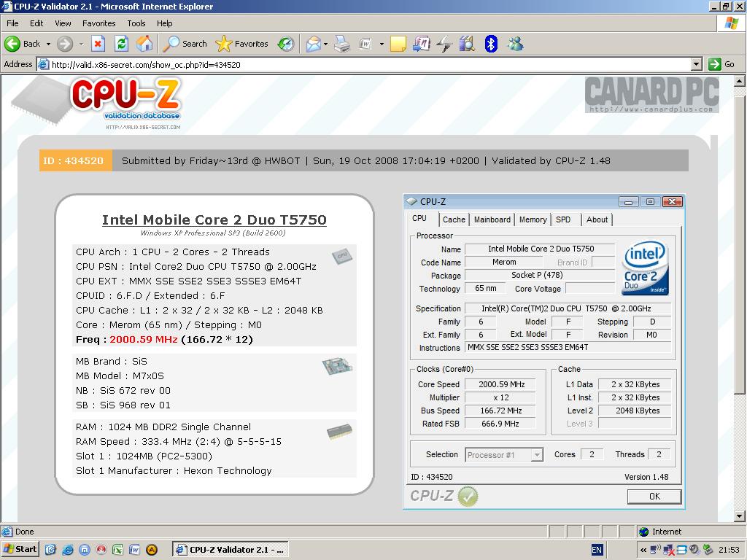Open the Back button history dropdown arrow
The image size is (747, 560).
tap(49, 44)
